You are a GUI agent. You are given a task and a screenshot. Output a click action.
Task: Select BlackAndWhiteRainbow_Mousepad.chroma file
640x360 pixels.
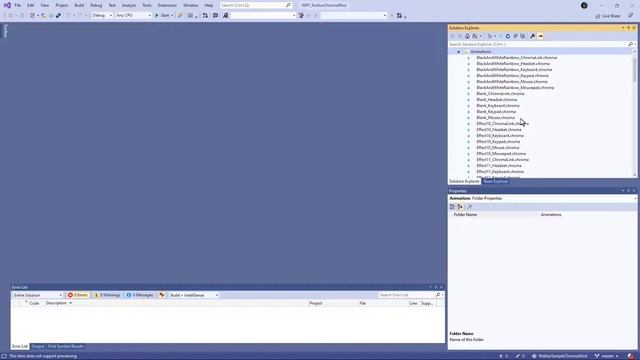click(515, 88)
